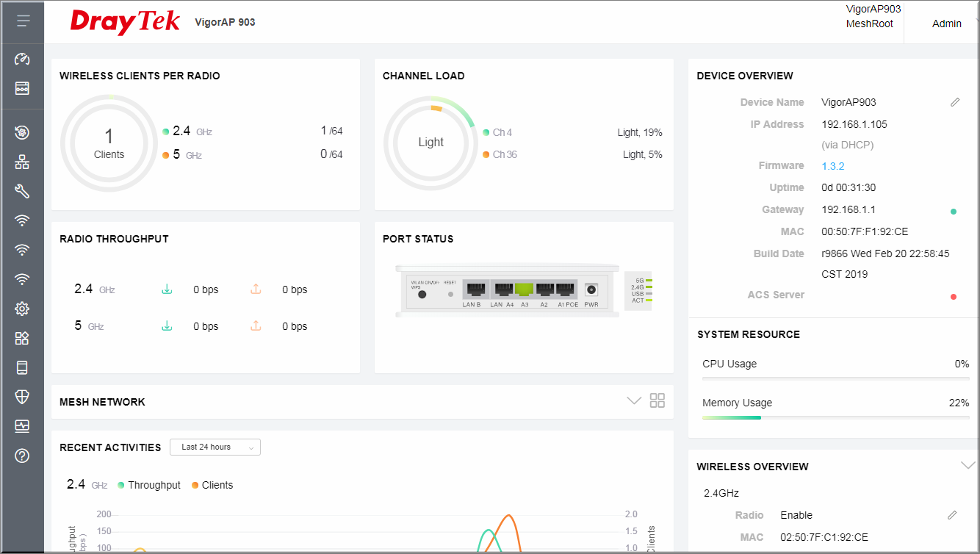Collapse the Wireless Overview chevron
The width and height of the screenshot is (980, 554).
[x=968, y=465]
